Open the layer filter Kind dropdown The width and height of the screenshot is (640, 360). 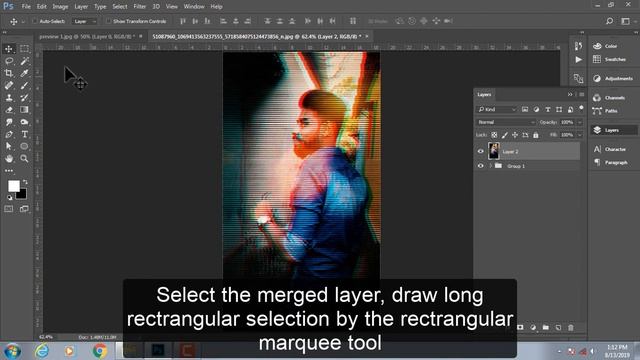click(x=497, y=109)
